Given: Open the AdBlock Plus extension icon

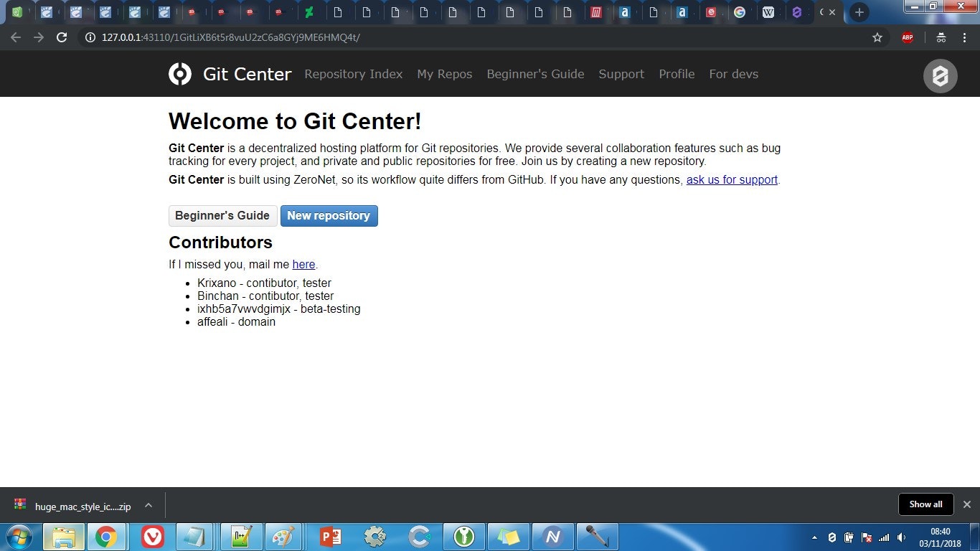Looking at the screenshot, I should click(x=907, y=37).
